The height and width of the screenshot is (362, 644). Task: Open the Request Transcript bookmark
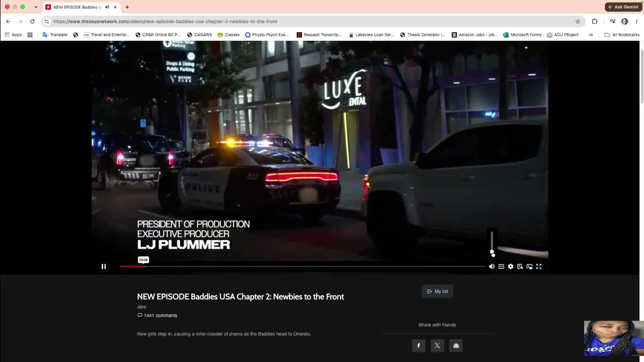pos(319,35)
